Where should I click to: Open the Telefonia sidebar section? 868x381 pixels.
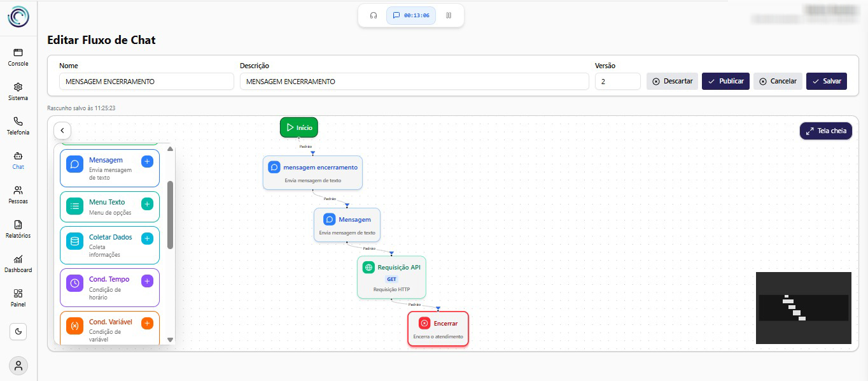[18, 126]
